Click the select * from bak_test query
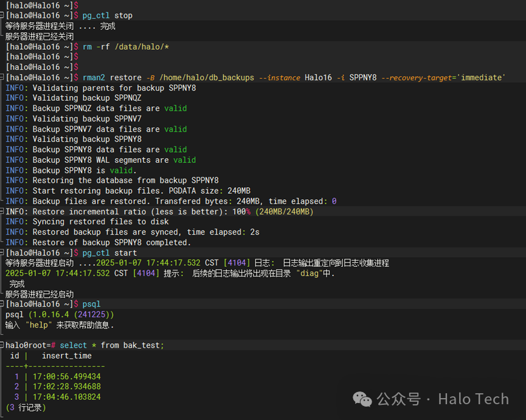526x420 pixels. 112,345
